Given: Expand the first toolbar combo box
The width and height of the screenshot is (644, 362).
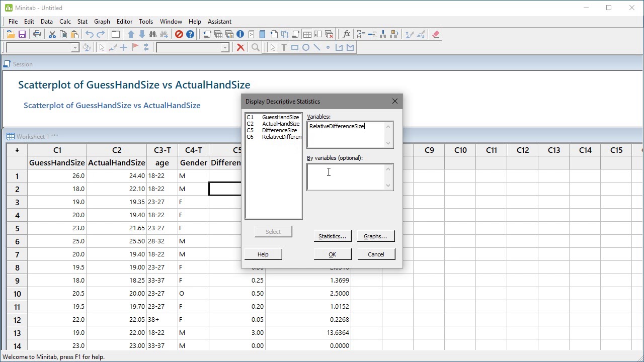Looking at the screenshot, I should click(75, 48).
